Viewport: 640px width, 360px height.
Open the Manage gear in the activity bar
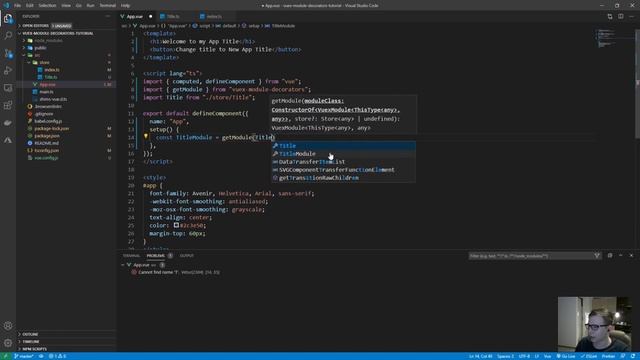click(8, 343)
